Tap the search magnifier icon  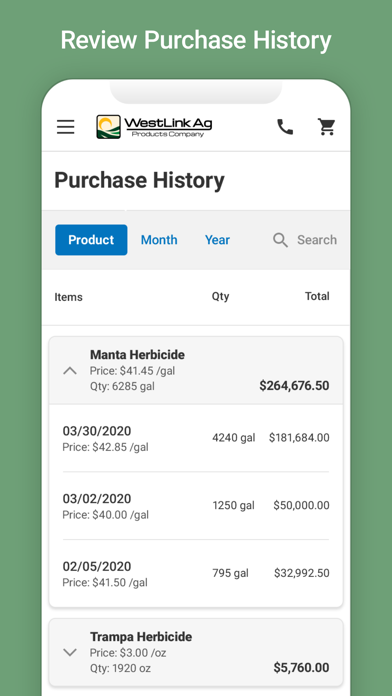coord(281,240)
